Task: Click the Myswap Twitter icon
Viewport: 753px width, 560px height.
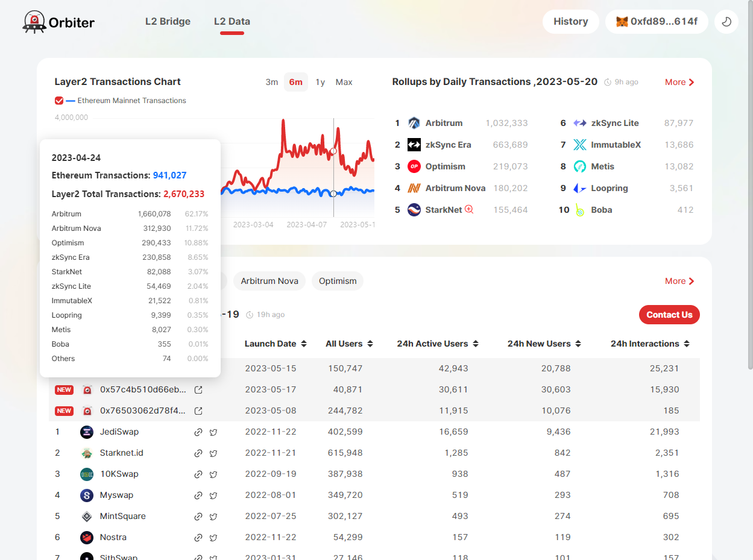Action: tap(213, 496)
